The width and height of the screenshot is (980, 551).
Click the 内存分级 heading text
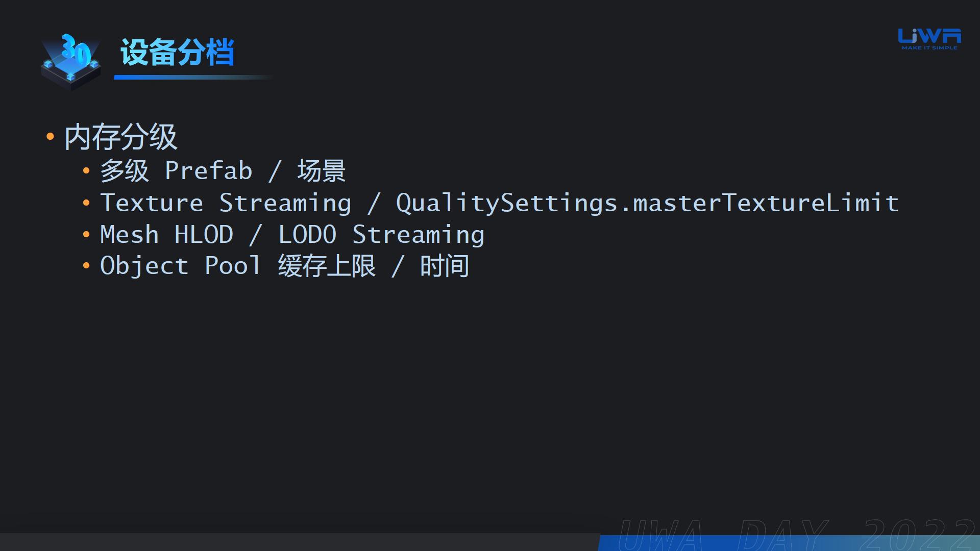coord(120,137)
